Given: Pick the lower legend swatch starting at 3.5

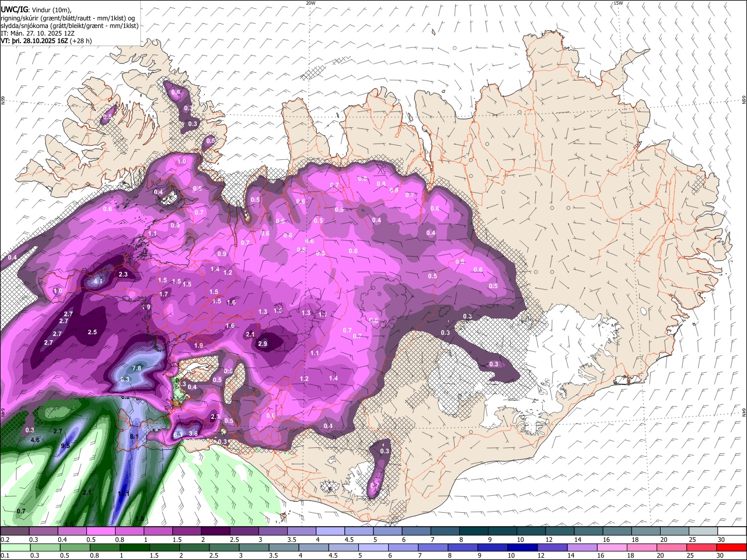Looking at the screenshot, I should coord(284,547).
